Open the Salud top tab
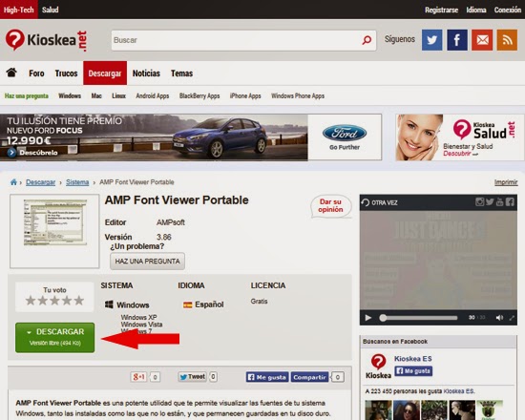 (x=51, y=10)
